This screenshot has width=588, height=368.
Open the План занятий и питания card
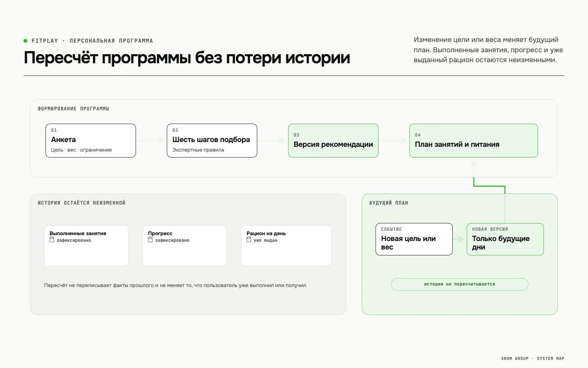pyautogui.click(x=474, y=141)
